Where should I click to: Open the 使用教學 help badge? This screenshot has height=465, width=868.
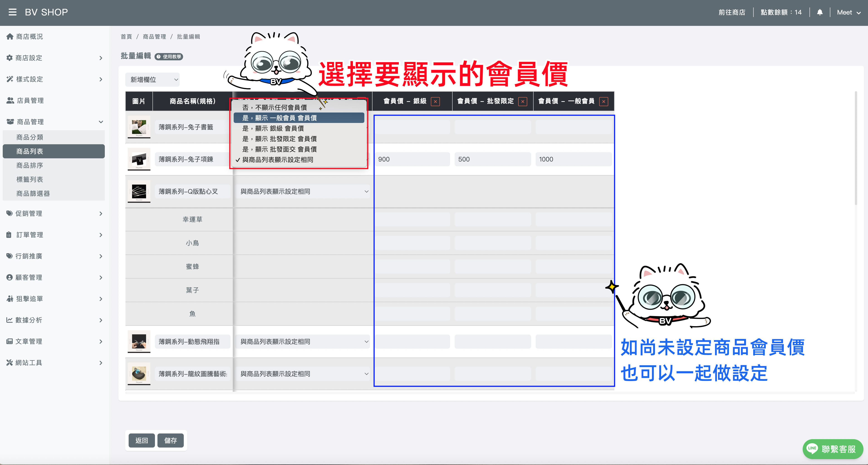[x=169, y=57]
